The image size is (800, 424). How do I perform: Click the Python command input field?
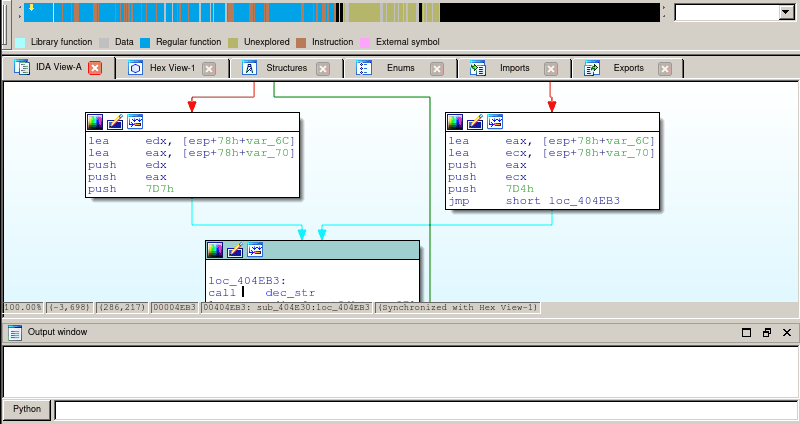coord(426,410)
